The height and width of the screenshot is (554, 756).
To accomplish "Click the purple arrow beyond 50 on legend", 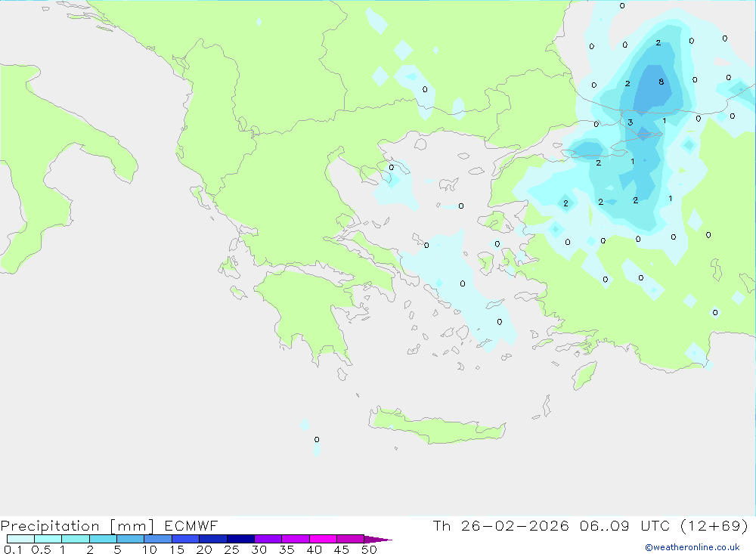I will click(378, 540).
